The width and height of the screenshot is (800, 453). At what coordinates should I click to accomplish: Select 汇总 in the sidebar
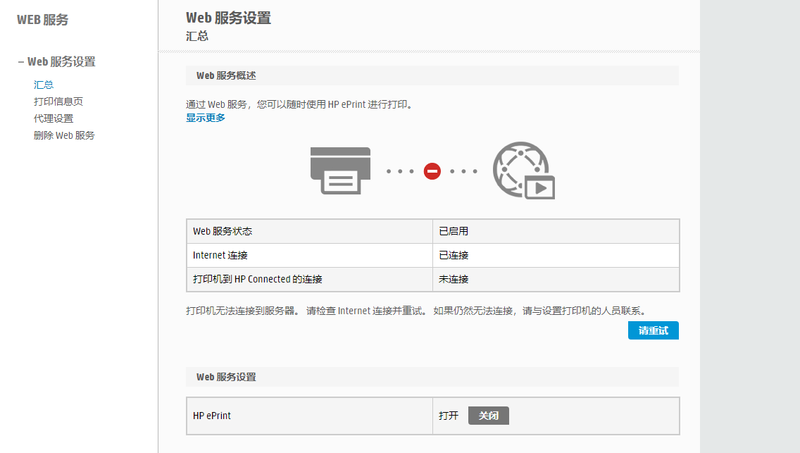tap(43, 85)
